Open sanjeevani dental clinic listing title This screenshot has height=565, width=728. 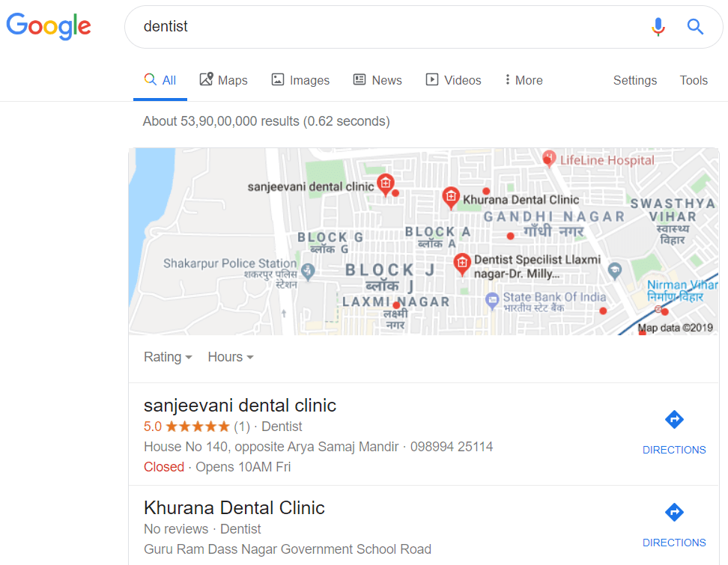(x=240, y=405)
